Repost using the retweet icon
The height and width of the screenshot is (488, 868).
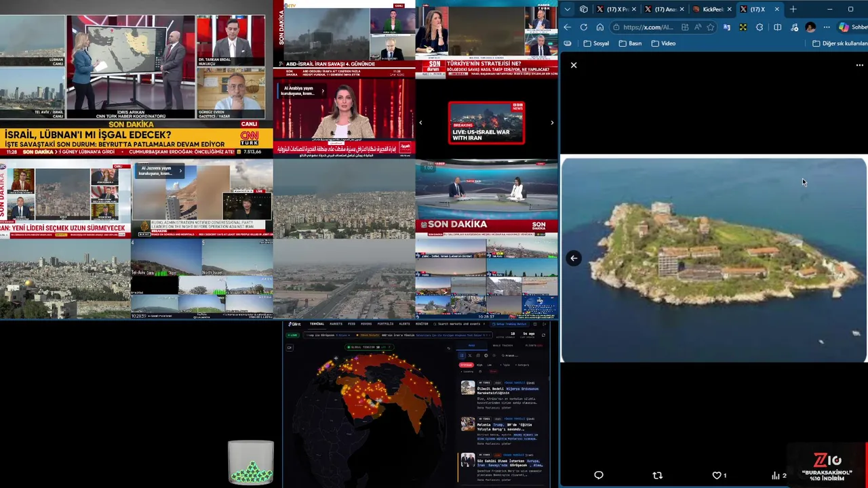657,475
